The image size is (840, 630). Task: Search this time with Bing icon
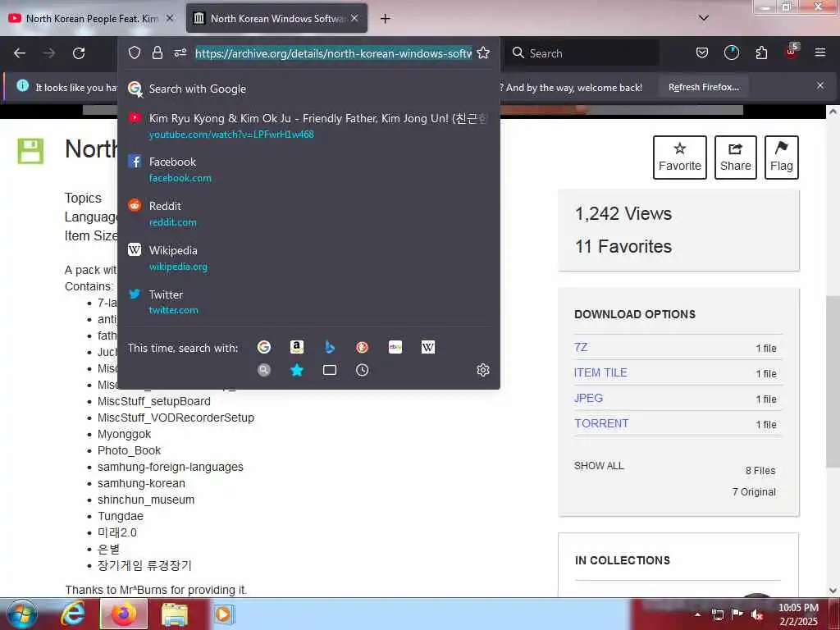click(x=330, y=347)
